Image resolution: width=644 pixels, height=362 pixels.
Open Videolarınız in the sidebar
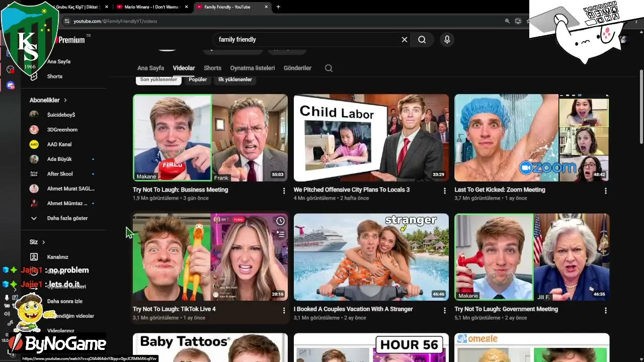tap(60, 331)
